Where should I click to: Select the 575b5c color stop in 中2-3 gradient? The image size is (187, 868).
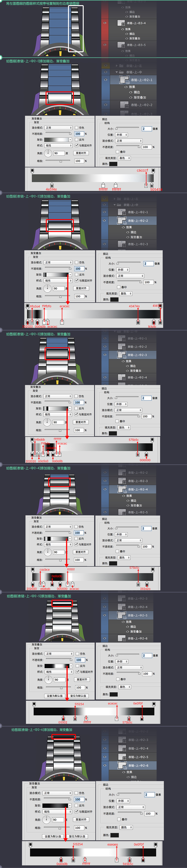click(137, 454)
